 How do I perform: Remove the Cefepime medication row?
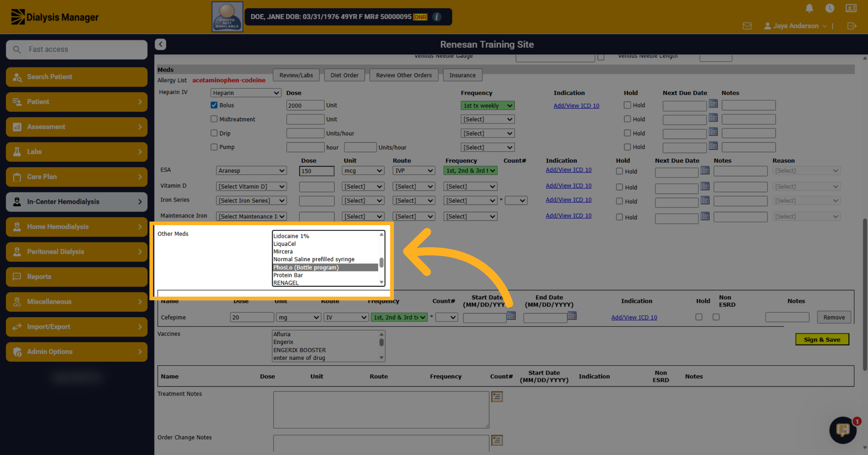834,317
